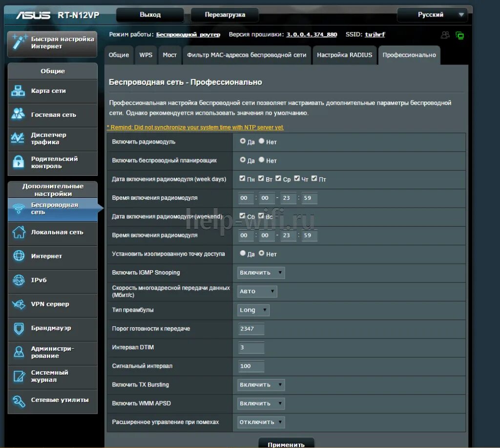The width and height of the screenshot is (500, 448).
Task: Switch to the Мост tab
Action: coord(169,55)
